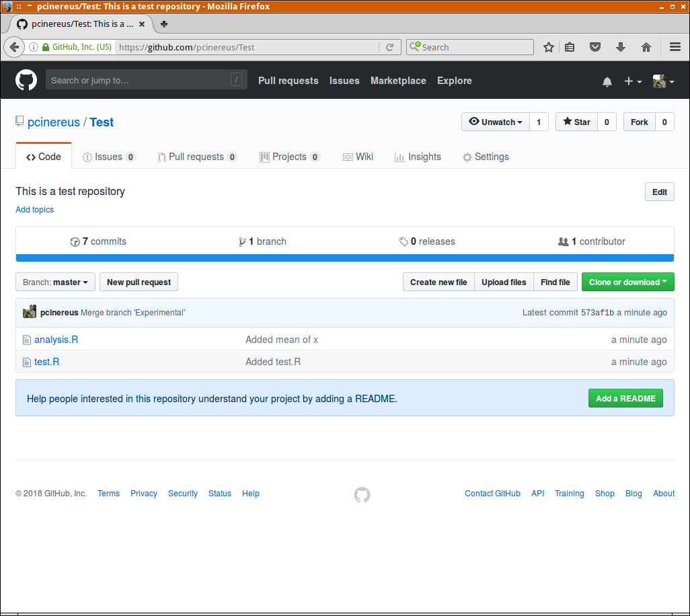The width and height of the screenshot is (690, 616).
Task: Click the Find file button
Action: click(555, 282)
